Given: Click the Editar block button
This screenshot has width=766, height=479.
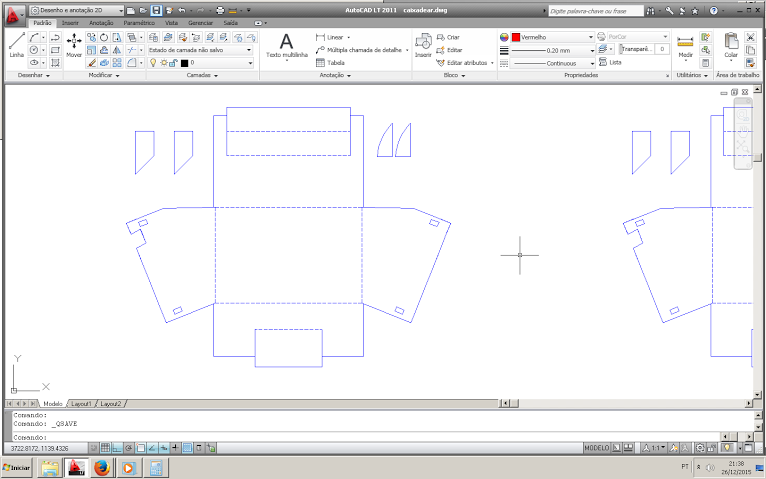Looking at the screenshot, I should 449,50.
